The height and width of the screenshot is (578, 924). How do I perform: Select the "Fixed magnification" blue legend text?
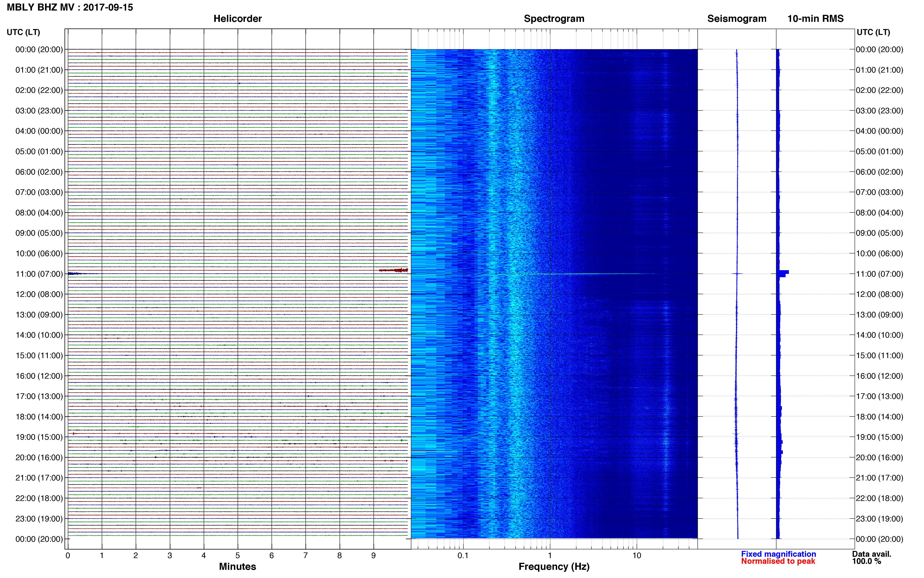click(778, 554)
